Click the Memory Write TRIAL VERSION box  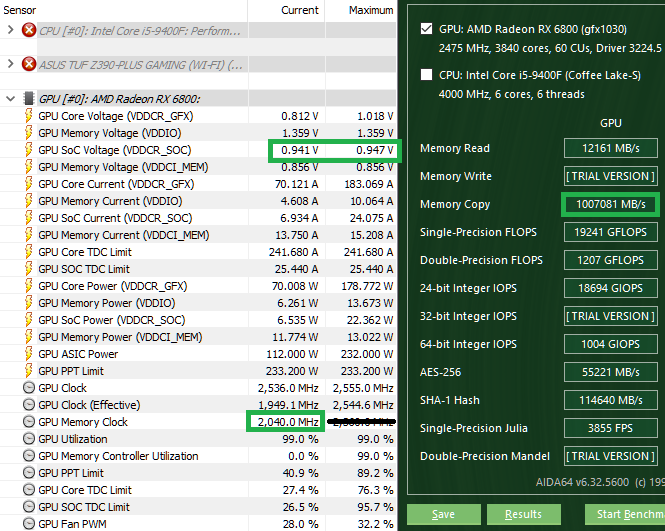[x=611, y=176]
